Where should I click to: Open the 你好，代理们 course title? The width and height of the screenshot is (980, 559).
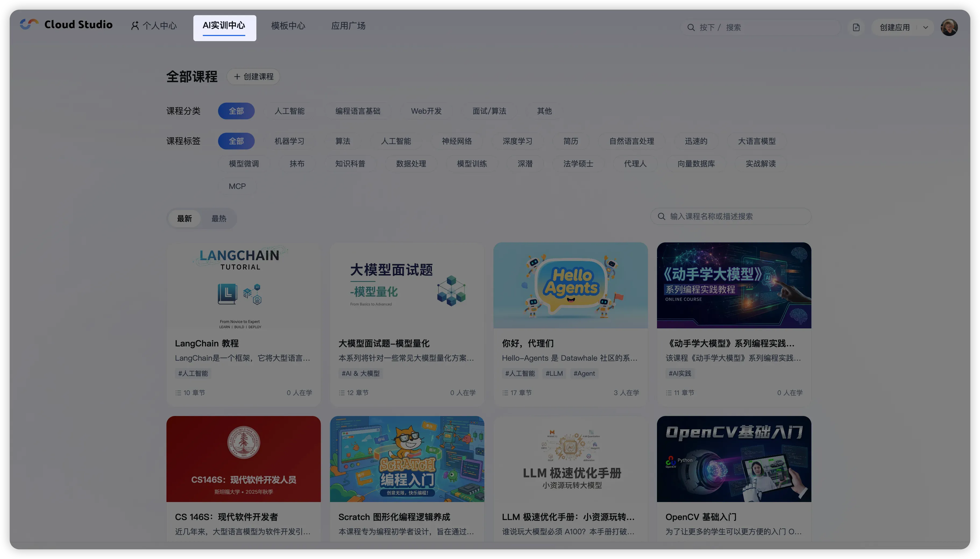pyautogui.click(x=527, y=344)
